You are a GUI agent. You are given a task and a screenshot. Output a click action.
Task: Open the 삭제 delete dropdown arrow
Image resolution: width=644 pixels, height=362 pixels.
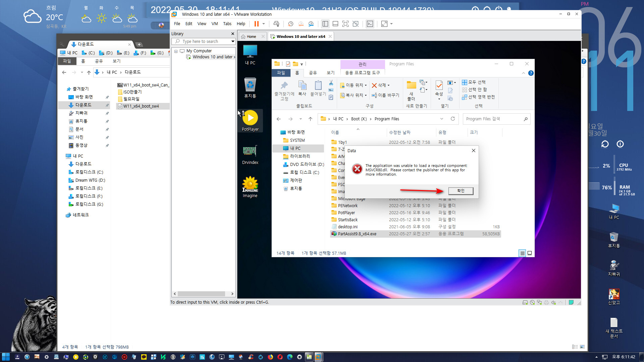[389, 85]
